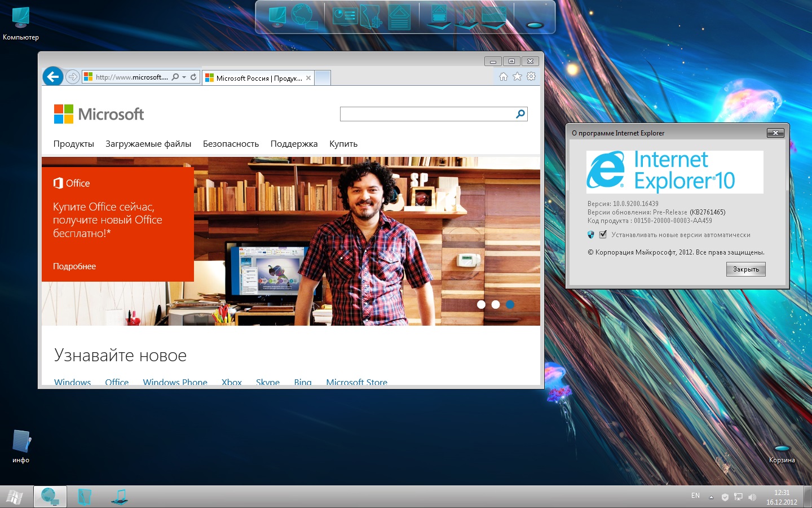Click the network tray icon
Screen dimensions: 812x508
(x=738, y=497)
